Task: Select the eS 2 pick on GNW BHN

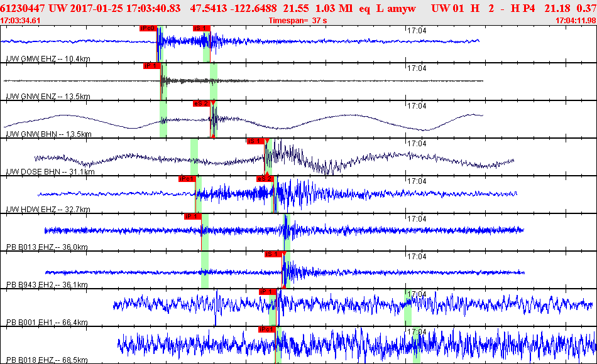Action: (202, 104)
